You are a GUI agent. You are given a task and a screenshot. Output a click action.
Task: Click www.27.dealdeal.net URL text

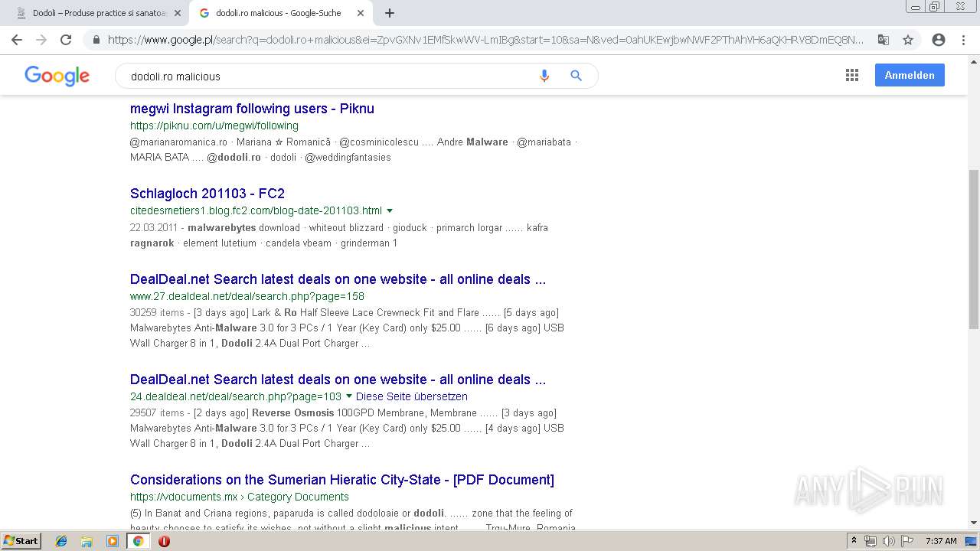(x=247, y=296)
